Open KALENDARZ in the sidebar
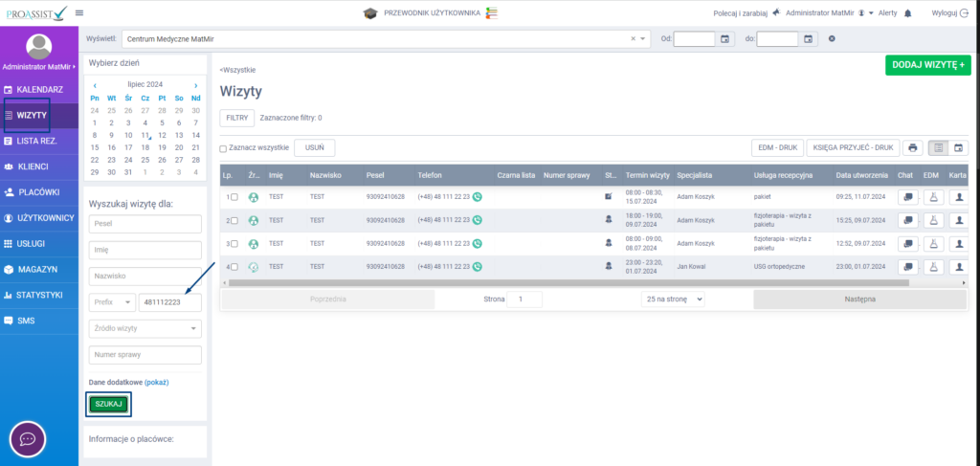 point(39,89)
